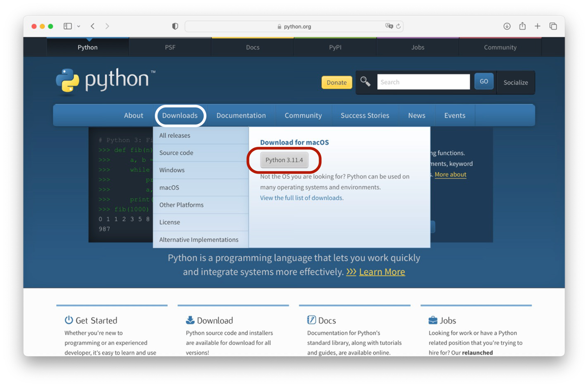The width and height of the screenshot is (588, 388).
Task: Click the Download section arrow icon
Action: [190, 320]
